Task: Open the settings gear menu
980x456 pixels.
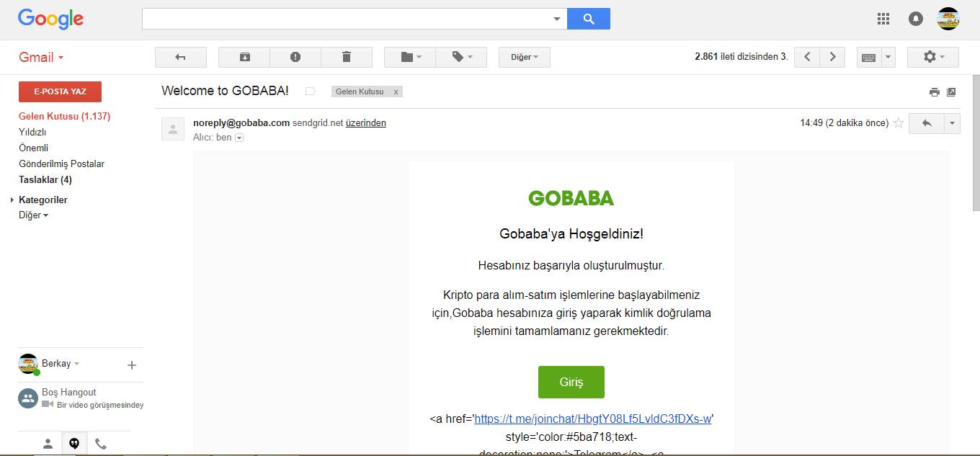Action: [x=933, y=57]
